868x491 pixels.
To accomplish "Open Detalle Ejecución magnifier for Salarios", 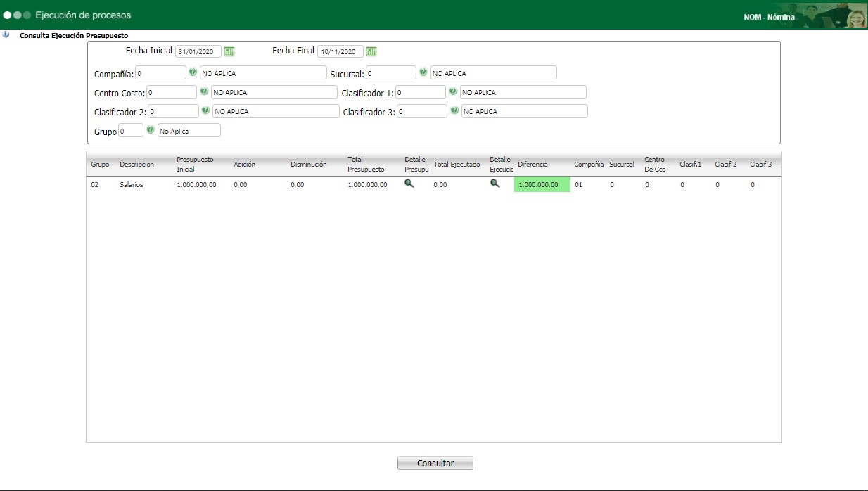I will pyautogui.click(x=495, y=184).
